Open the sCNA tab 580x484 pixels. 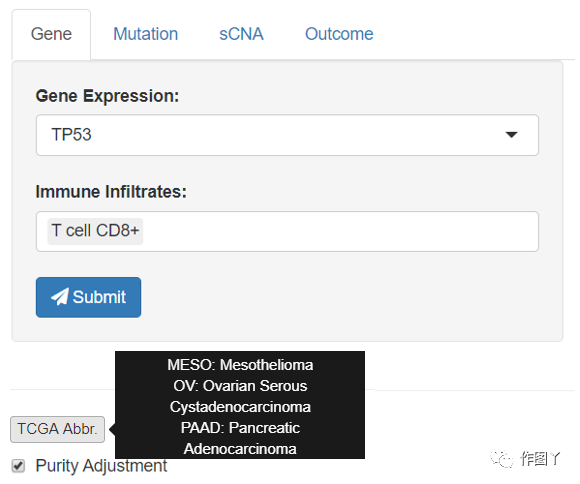click(241, 34)
